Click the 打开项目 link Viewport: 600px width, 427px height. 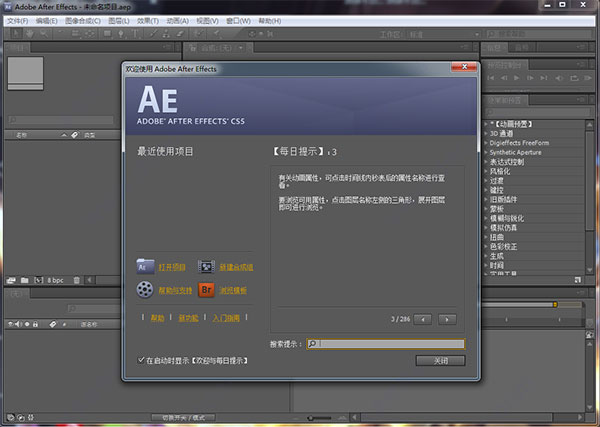tap(172, 267)
